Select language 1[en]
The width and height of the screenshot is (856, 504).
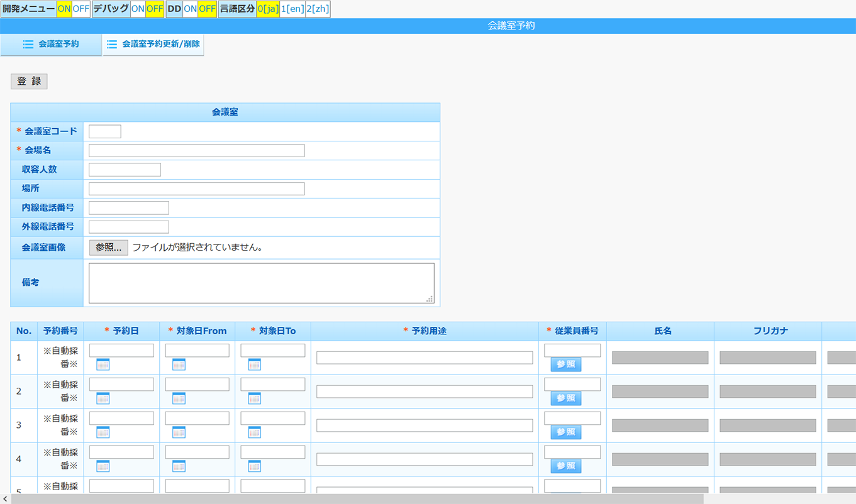pyautogui.click(x=293, y=9)
